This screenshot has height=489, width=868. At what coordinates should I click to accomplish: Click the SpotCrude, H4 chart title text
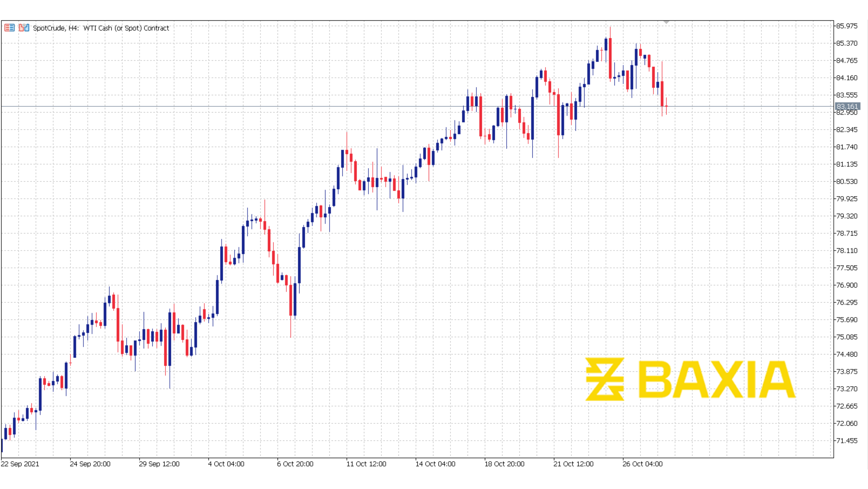point(101,28)
